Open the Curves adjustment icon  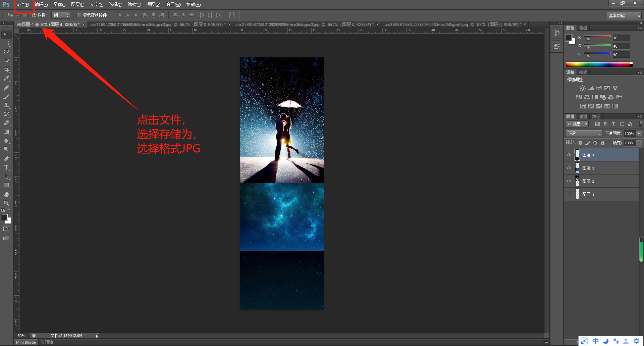(599, 88)
